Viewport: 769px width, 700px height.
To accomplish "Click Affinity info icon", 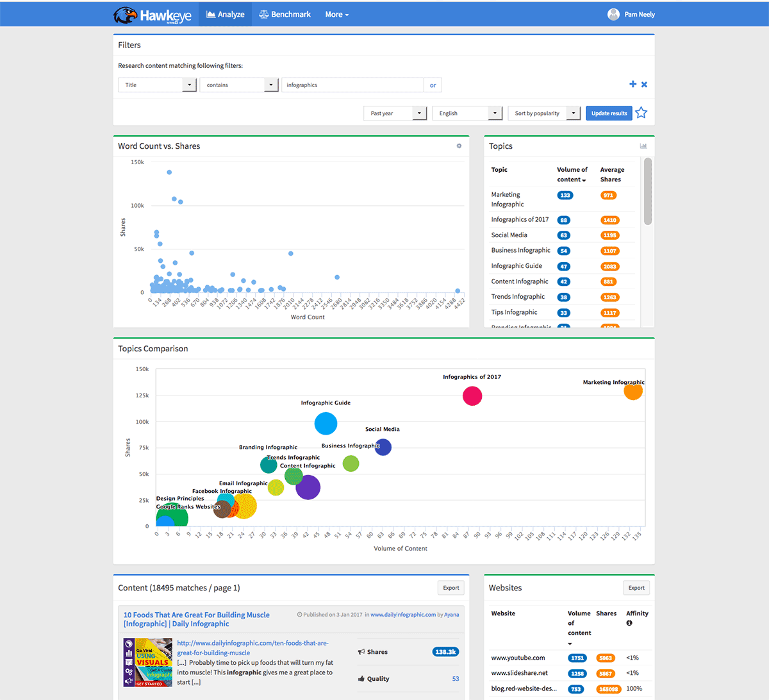I will point(629,623).
